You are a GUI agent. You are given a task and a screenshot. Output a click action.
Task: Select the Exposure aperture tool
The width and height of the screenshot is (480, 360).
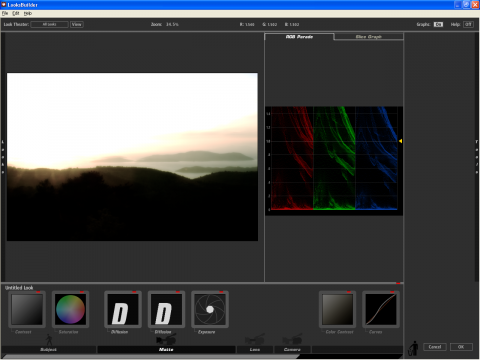210,309
